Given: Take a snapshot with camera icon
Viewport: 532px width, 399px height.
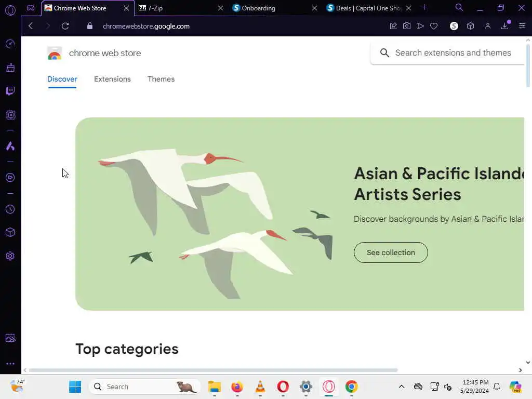Looking at the screenshot, I should 407,26.
